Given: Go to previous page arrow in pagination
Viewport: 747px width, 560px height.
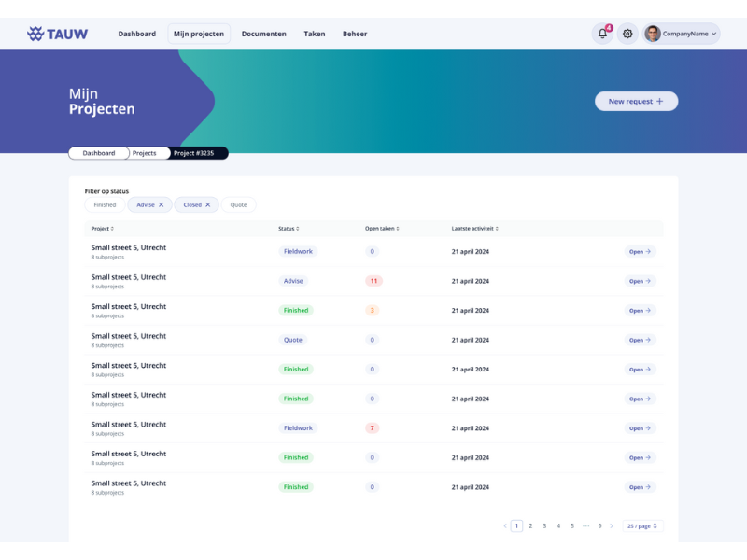Looking at the screenshot, I should (505, 526).
